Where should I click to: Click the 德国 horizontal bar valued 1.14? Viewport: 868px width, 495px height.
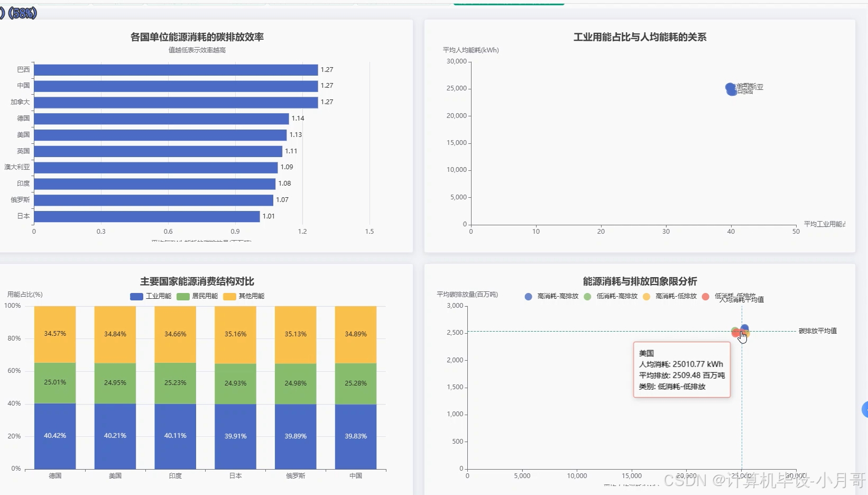pos(161,118)
